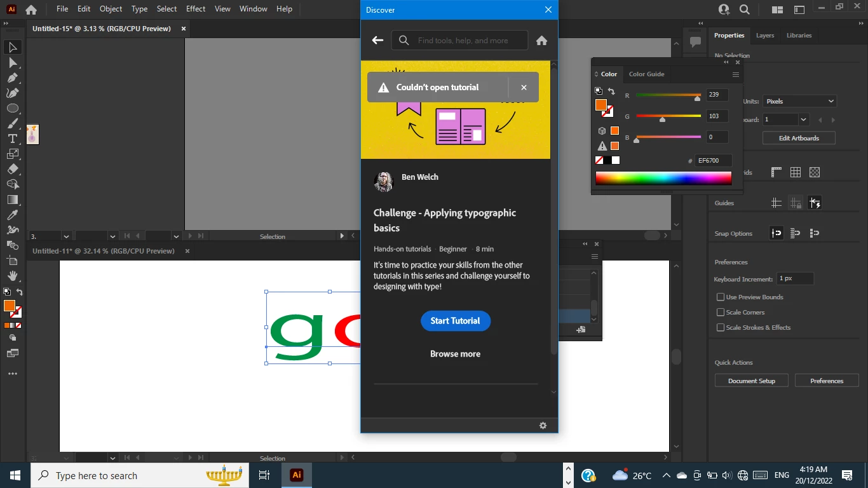Click the Browse more link
Image resolution: width=868 pixels, height=488 pixels.
[455, 354]
